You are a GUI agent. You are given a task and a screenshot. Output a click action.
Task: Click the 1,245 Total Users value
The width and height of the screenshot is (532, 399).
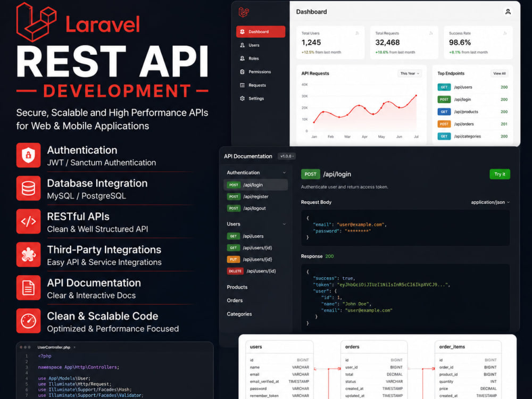point(311,43)
